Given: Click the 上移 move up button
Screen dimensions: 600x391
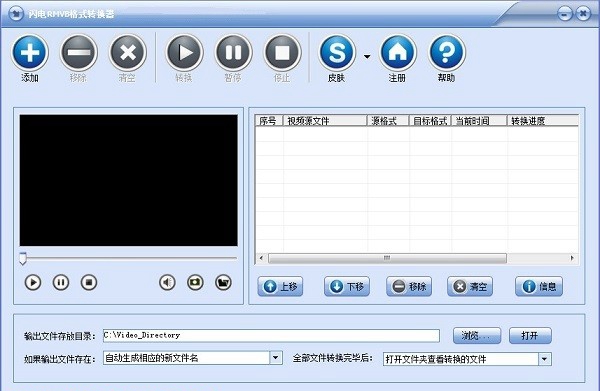Looking at the screenshot, I should pos(280,286).
